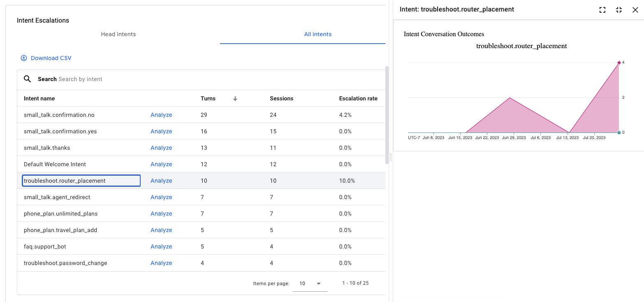Image resolution: width=644 pixels, height=302 pixels.
Task: Click Analyze for troubleshoot.password_change
Action: (x=161, y=263)
